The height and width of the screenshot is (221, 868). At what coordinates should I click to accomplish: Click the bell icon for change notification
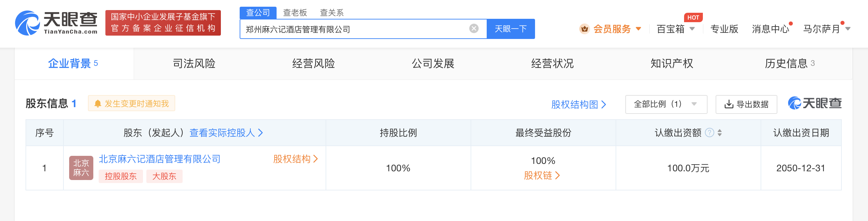[x=98, y=103]
